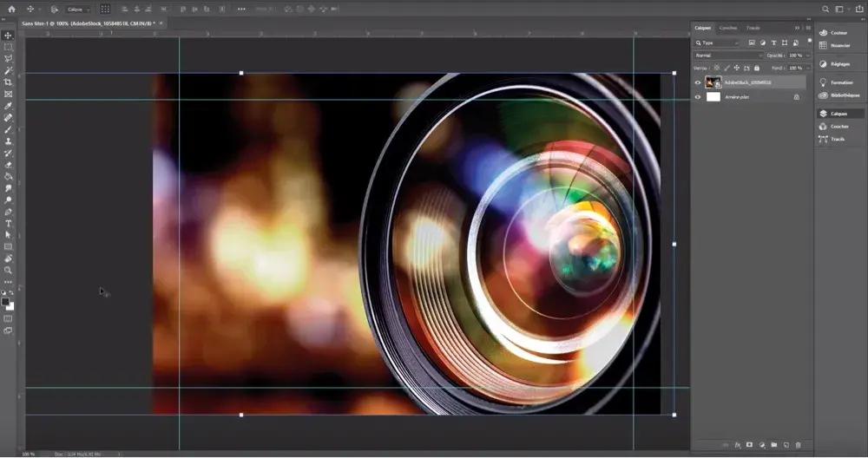Switch the layer filtering on/off toggle
The width and height of the screenshot is (868, 458).
click(809, 41)
